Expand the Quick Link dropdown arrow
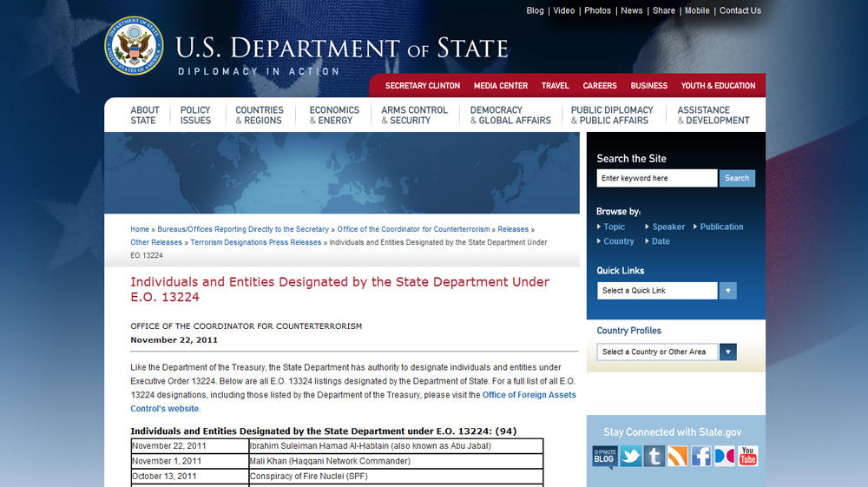This screenshot has width=868, height=487. click(727, 291)
